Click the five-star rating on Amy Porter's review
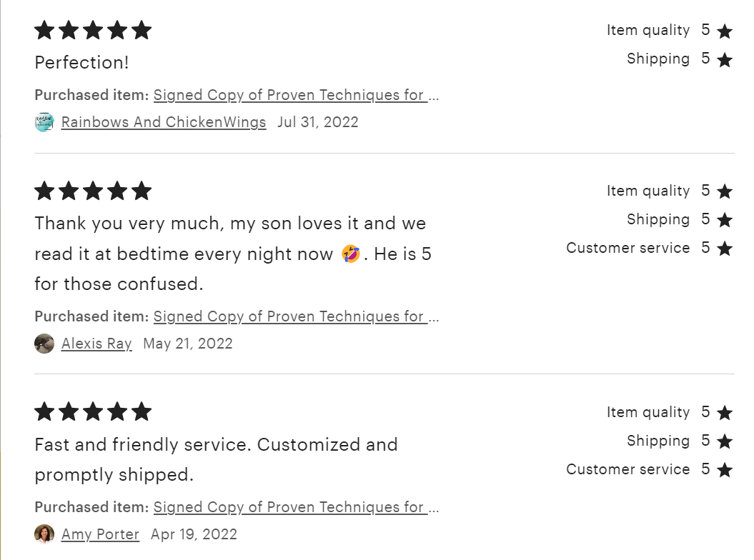Viewport: 754px width, 560px height. click(93, 411)
